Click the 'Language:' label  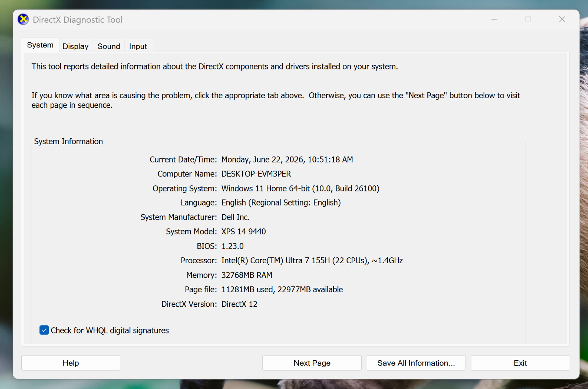click(x=199, y=203)
